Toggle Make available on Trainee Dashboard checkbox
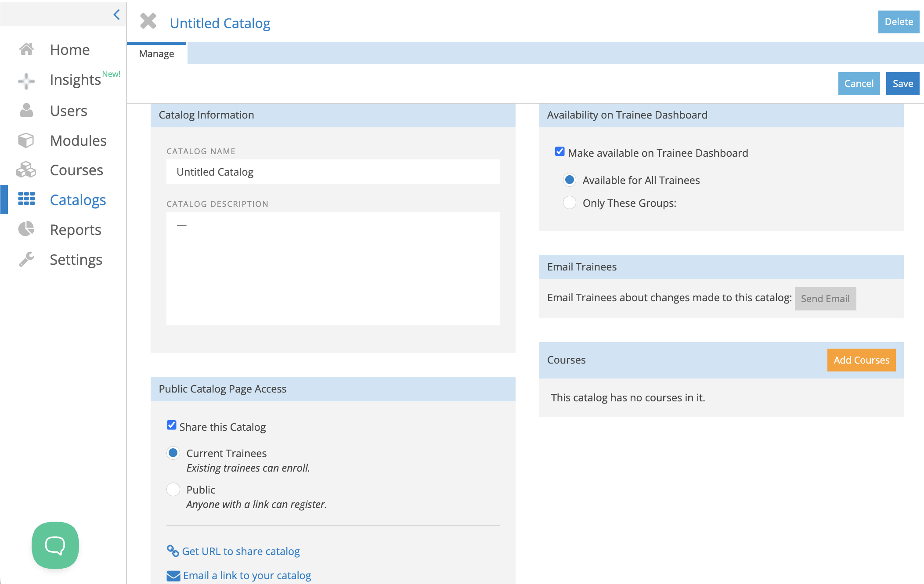 coord(559,152)
